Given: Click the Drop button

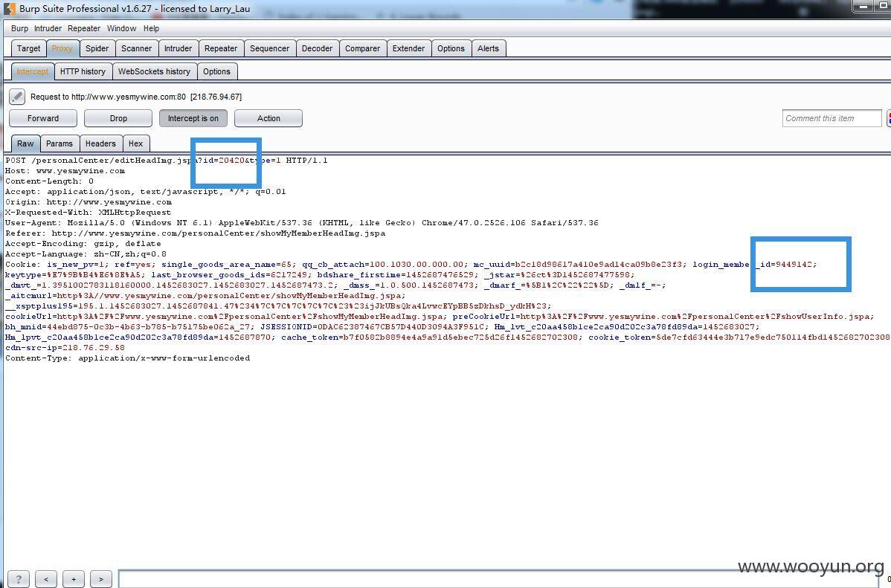Looking at the screenshot, I should (x=118, y=118).
